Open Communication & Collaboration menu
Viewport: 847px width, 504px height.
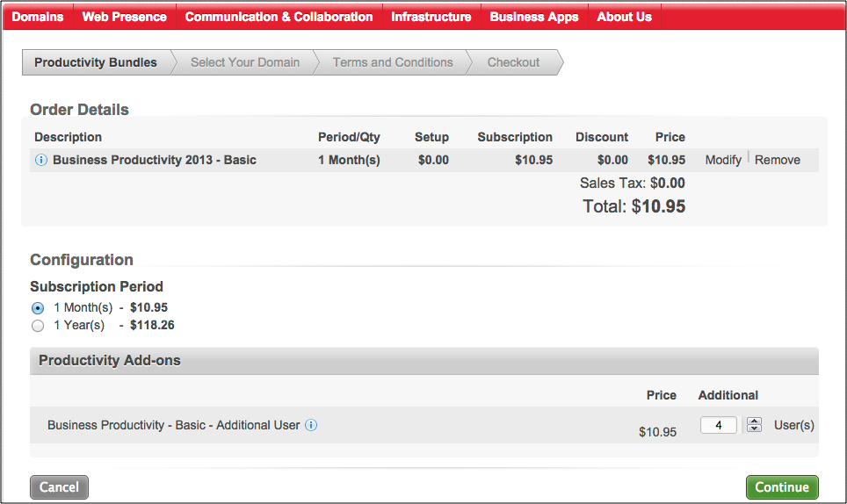pos(279,17)
